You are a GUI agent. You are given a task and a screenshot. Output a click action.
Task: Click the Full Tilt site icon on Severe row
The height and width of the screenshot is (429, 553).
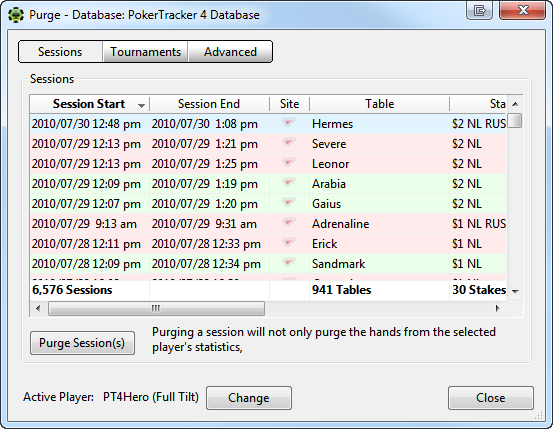(288, 143)
